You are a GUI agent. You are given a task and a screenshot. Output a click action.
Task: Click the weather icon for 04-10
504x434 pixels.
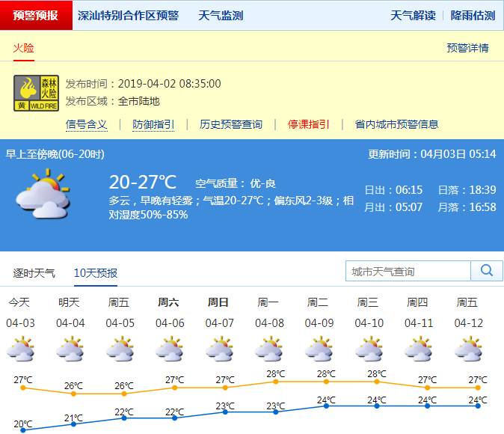tap(369, 349)
